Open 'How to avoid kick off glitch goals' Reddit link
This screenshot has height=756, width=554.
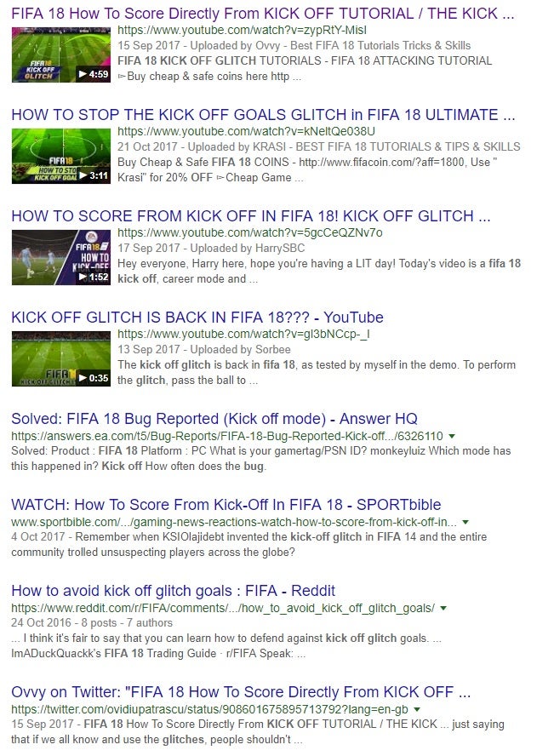173,591
